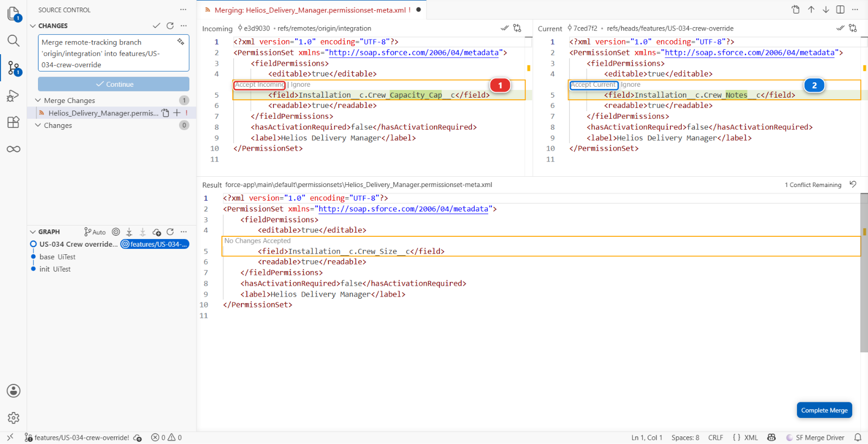Select US-034 Crew override commit in graph
The image size is (868, 444).
click(79, 244)
